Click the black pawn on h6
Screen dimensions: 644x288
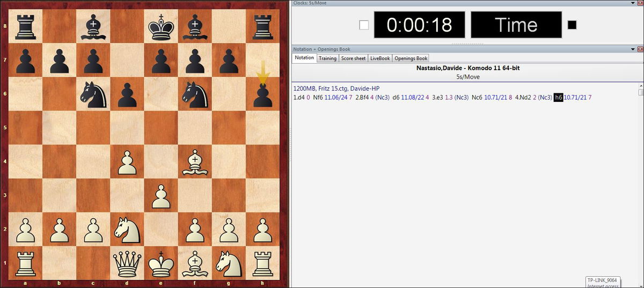point(262,94)
